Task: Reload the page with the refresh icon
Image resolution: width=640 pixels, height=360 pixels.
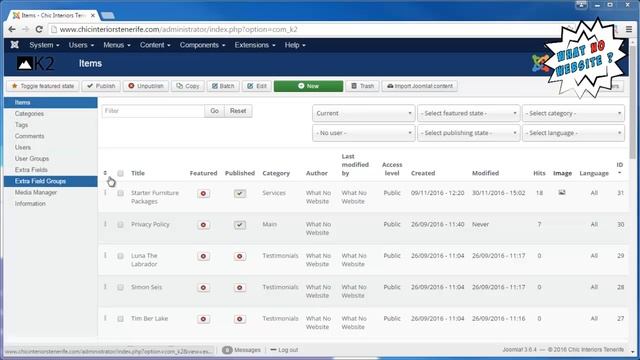Action: (x=39, y=29)
